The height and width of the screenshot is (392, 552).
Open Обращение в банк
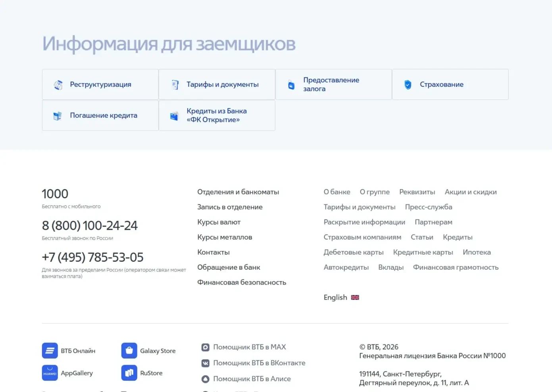(229, 267)
